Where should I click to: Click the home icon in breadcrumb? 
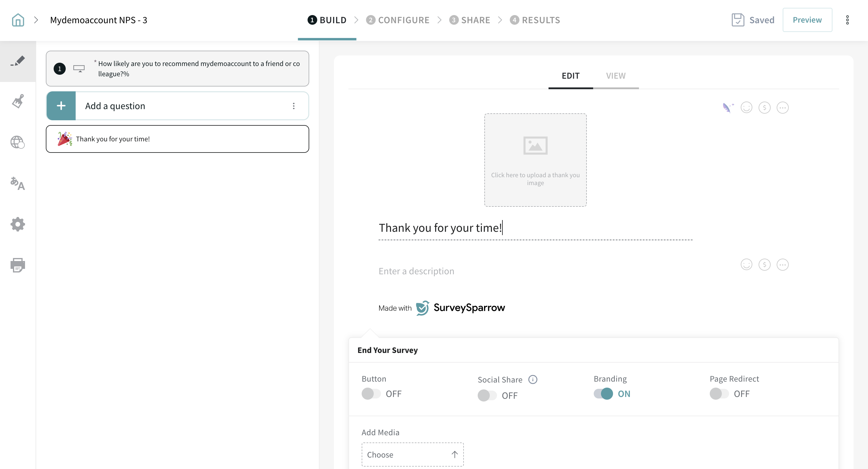pyautogui.click(x=18, y=20)
